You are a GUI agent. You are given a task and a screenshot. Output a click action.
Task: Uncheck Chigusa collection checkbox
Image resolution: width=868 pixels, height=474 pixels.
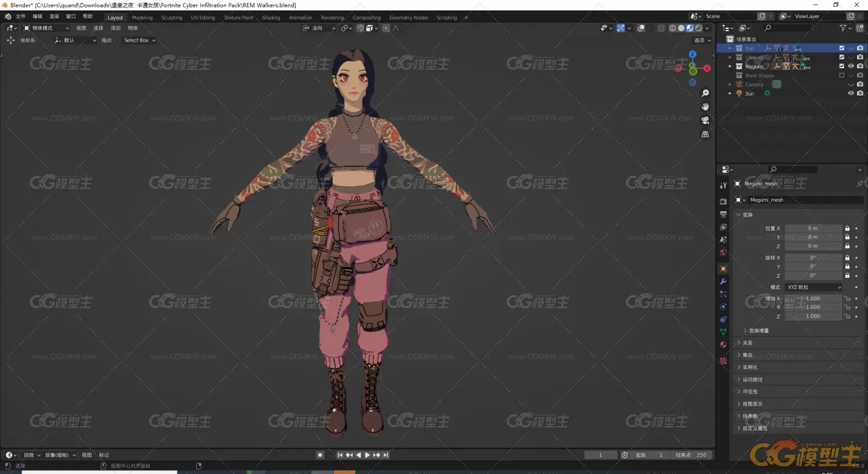click(842, 57)
